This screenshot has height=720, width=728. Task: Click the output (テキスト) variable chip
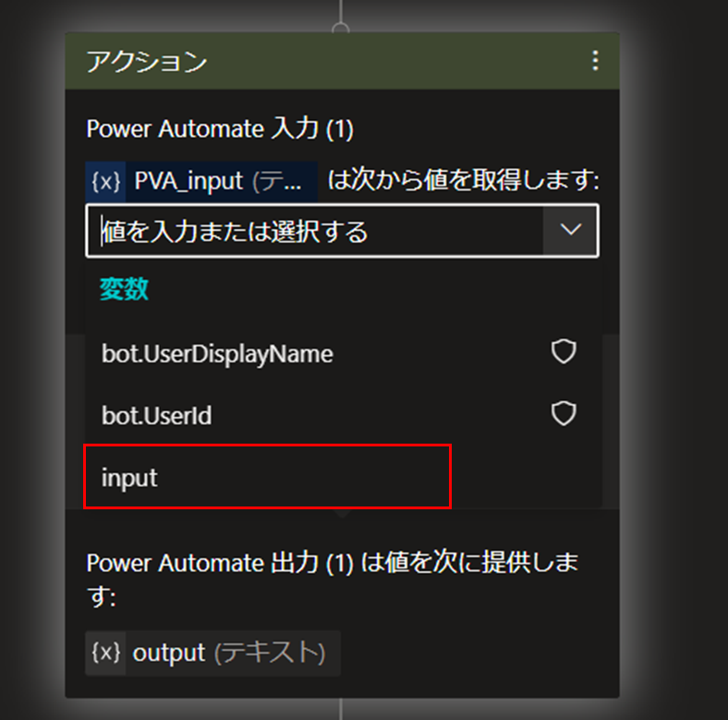(x=212, y=653)
